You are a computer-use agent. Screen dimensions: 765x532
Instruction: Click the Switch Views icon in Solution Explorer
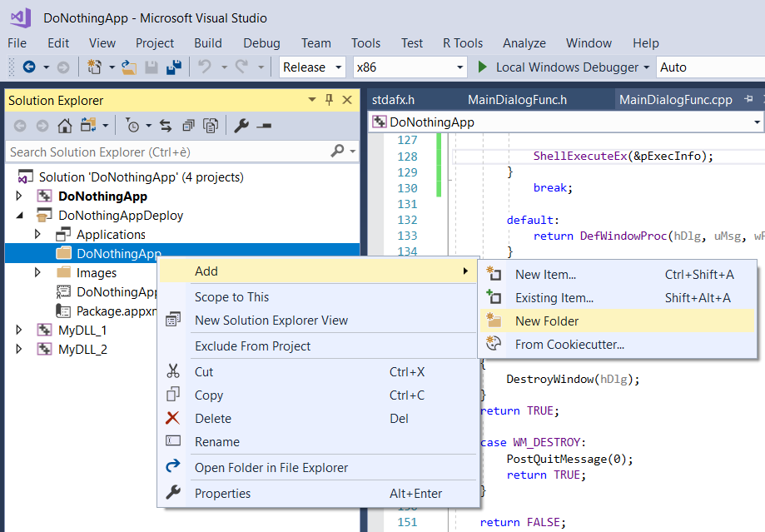(x=88, y=126)
